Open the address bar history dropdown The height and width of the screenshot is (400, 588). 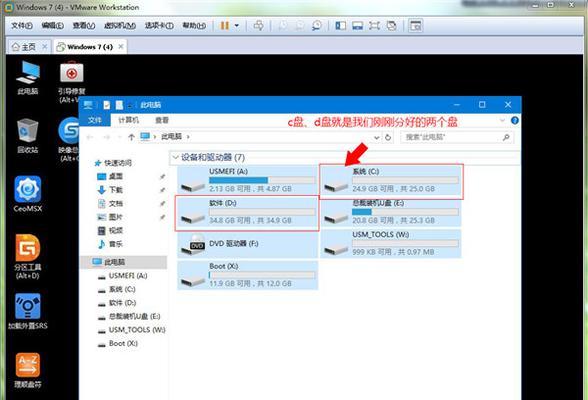pyautogui.click(x=376, y=137)
